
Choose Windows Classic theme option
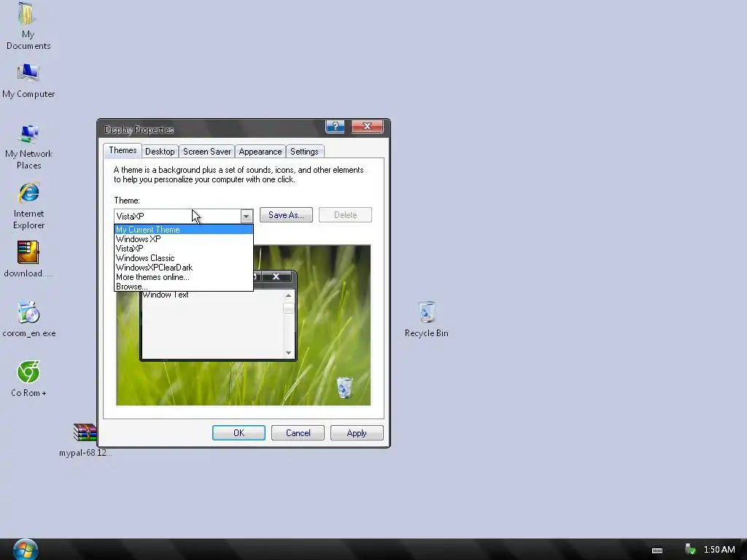183,258
